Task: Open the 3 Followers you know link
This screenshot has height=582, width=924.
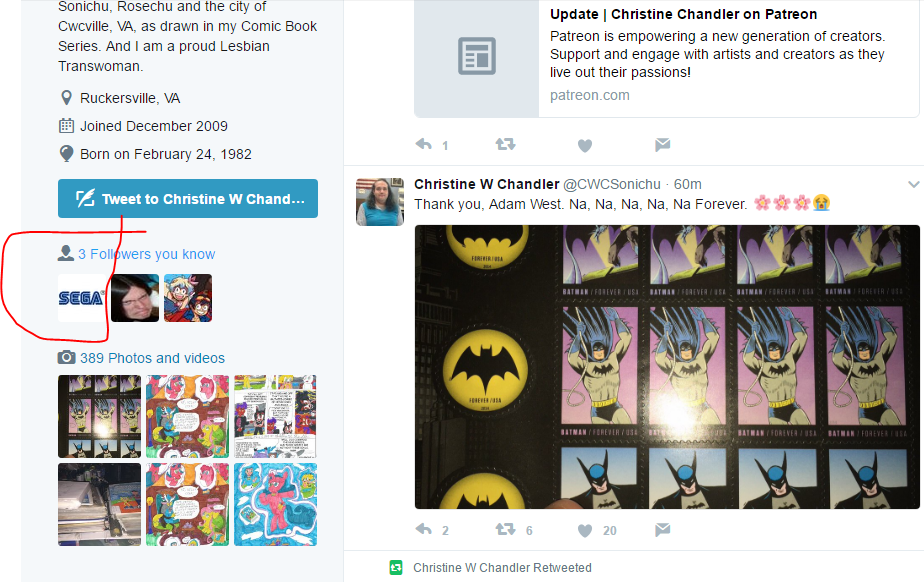Action: tap(147, 254)
